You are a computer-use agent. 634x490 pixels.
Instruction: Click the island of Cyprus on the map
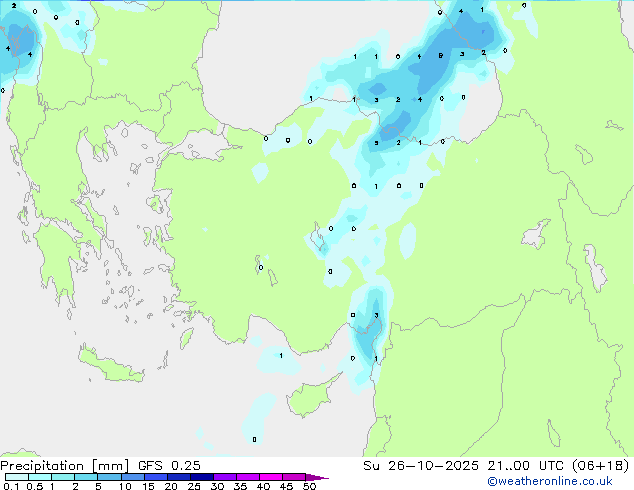tap(309, 398)
